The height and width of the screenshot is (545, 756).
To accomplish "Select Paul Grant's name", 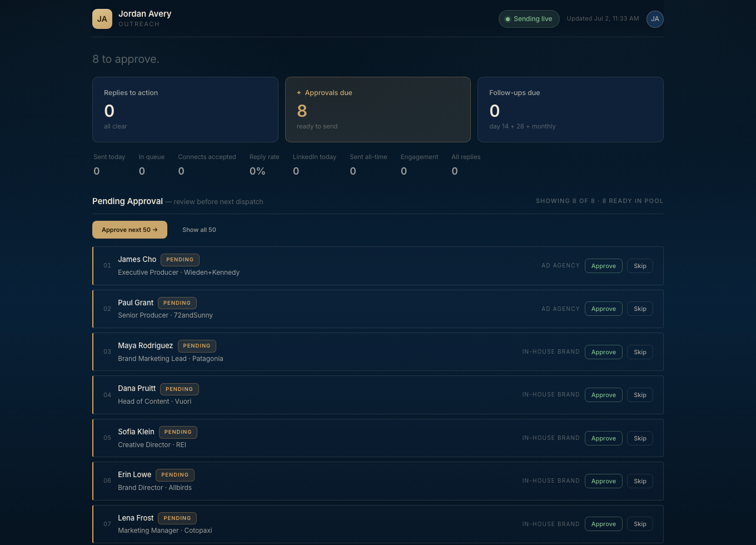I will pos(136,303).
